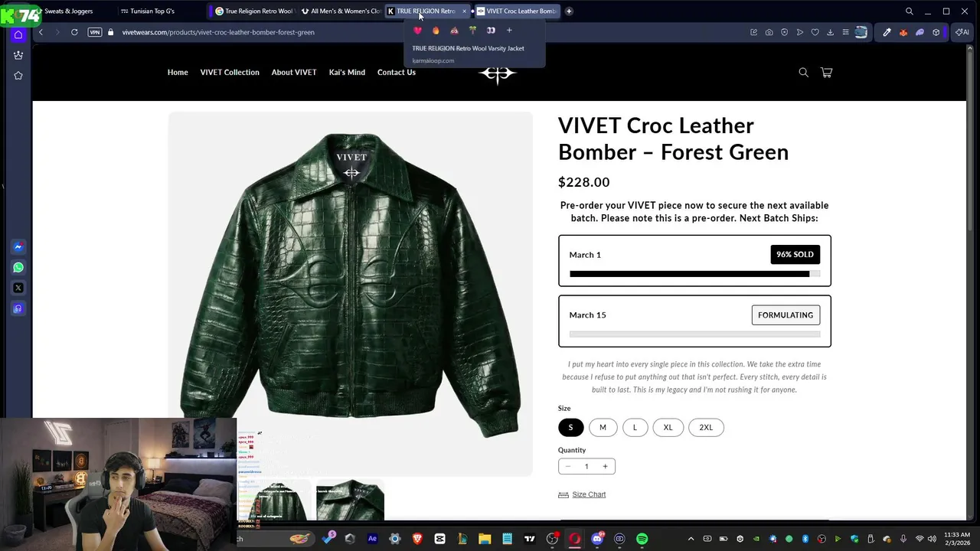Viewport: 980px width, 551px height.
Task: Increase quantity with the plus button
Action: [605, 466]
